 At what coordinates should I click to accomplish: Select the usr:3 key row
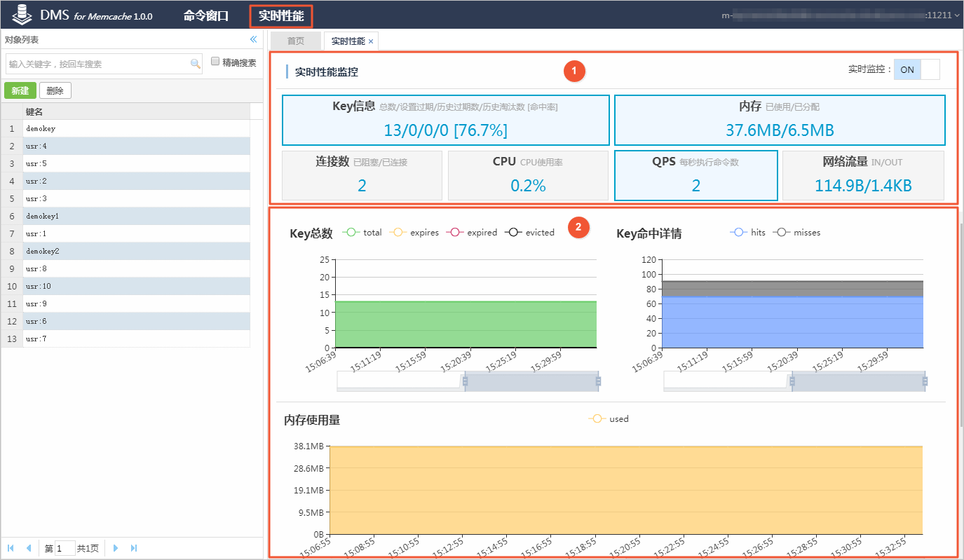(x=136, y=199)
